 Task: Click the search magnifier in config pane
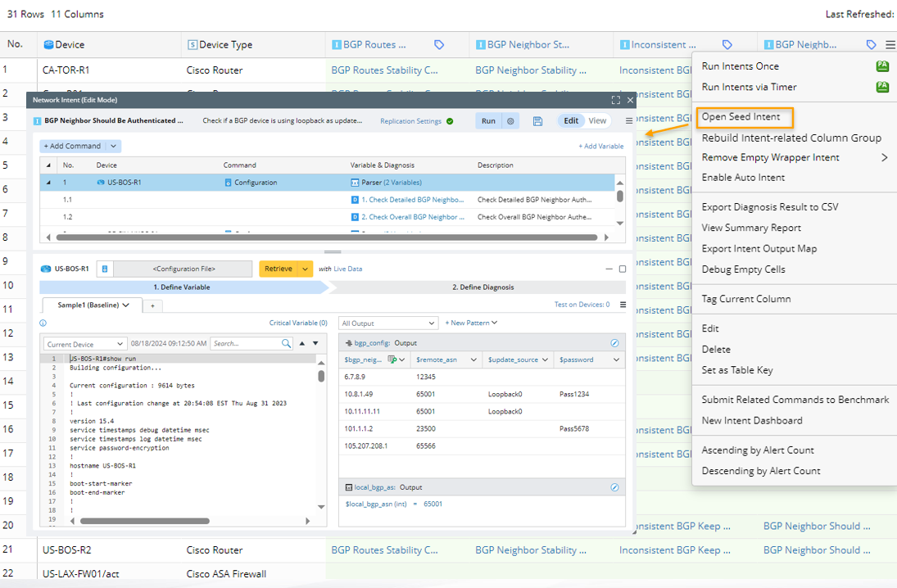pyautogui.click(x=287, y=344)
